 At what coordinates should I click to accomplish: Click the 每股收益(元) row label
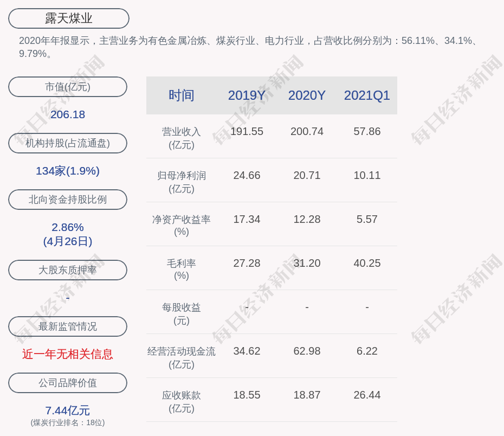tap(182, 314)
